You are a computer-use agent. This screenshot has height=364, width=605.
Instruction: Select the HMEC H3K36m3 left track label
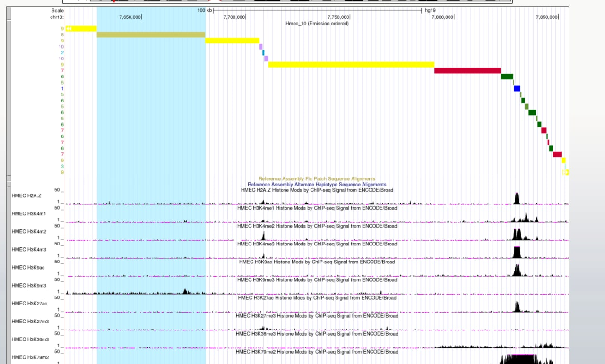tap(30, 339)
